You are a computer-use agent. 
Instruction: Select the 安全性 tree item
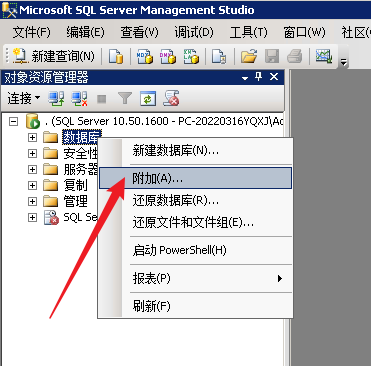80,153
